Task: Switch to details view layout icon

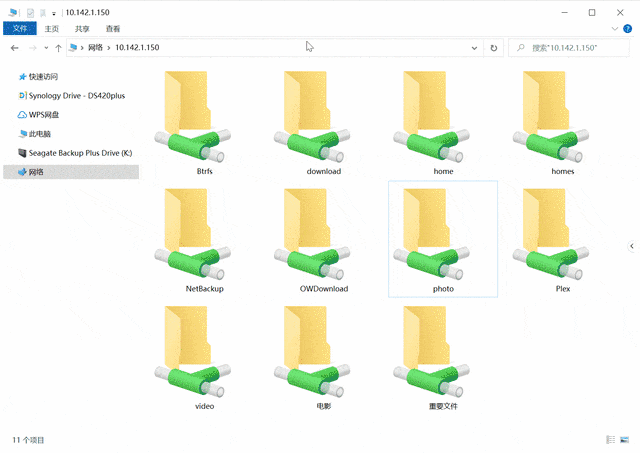Action: [611, 440]
